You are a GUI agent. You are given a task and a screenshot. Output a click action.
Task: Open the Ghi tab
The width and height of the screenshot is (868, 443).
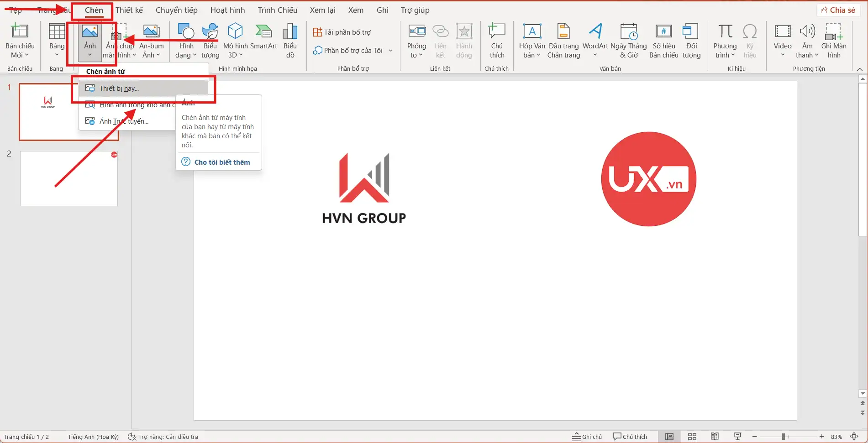pos(383,10)
